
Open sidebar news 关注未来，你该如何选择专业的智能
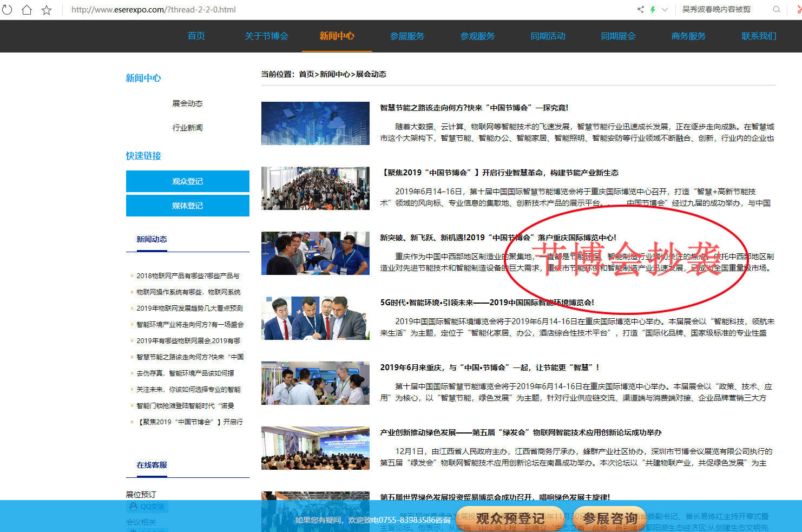188,390
